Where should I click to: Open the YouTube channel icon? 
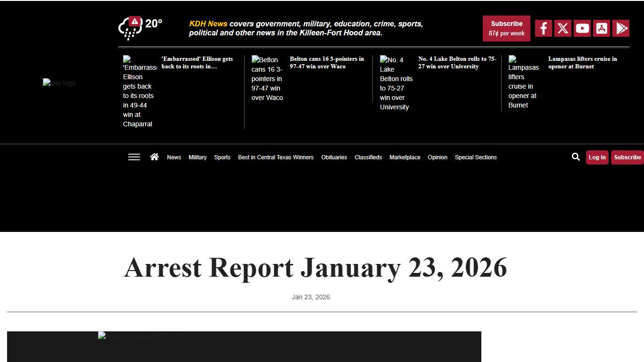point(582,28)
